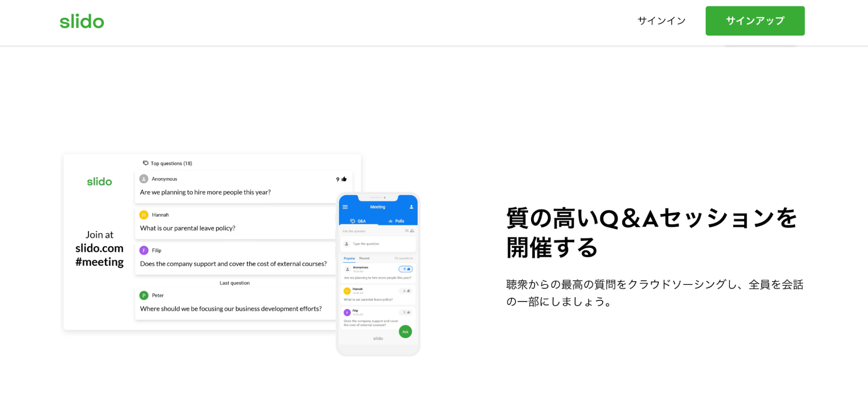Screen dimensions: 868x414
Task: Click Anonymous grey avatar on desktop card
Action: 144,179
